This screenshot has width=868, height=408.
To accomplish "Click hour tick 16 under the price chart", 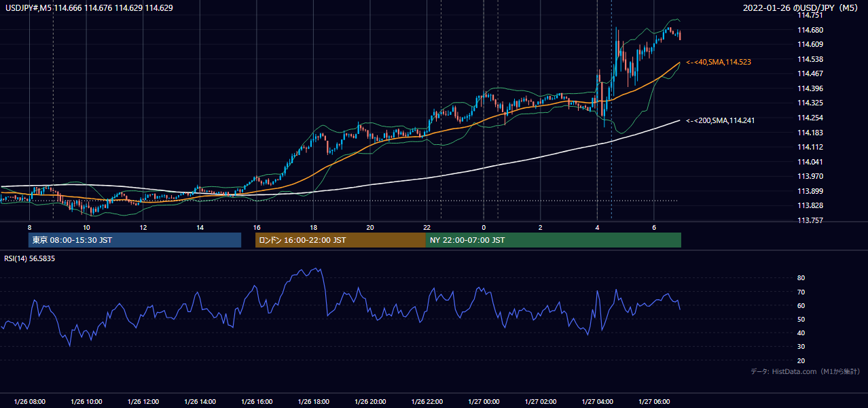I will click(257, 227).
